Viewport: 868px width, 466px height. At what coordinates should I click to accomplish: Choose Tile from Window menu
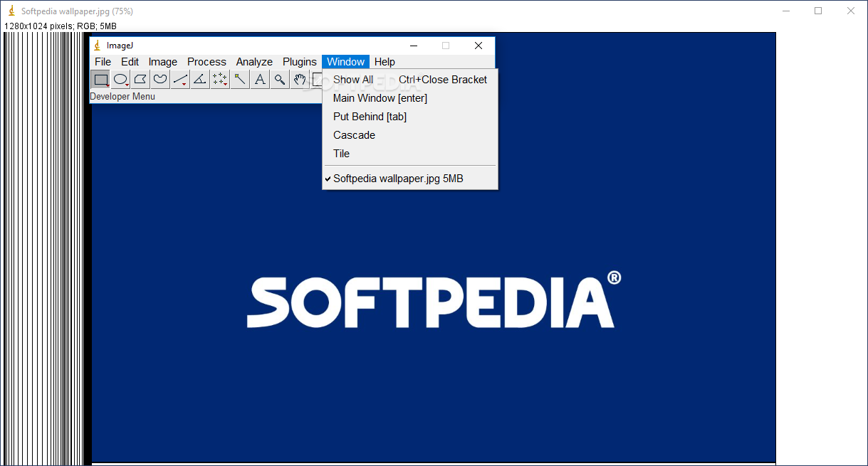pyautogui.click(x=410, y=154)
